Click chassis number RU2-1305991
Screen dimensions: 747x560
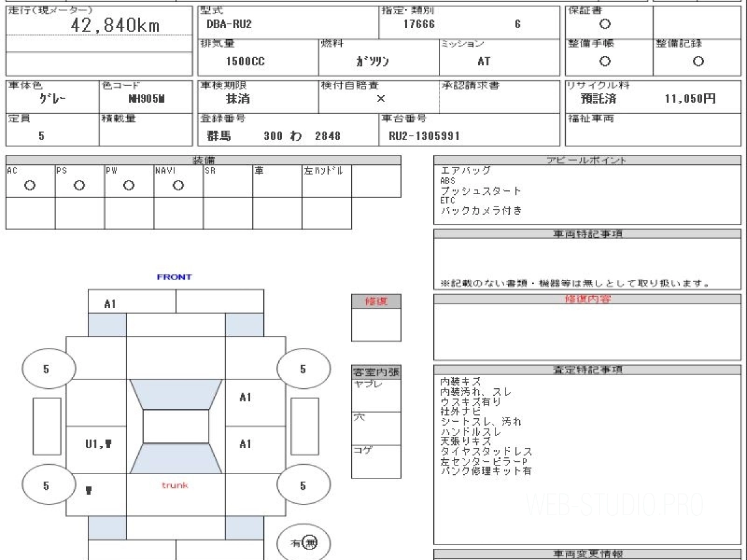click(x=424, y=136)
